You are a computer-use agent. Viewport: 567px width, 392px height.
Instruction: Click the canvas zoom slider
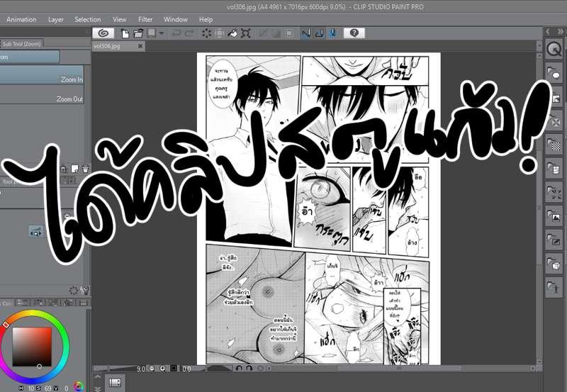[115, 369]
